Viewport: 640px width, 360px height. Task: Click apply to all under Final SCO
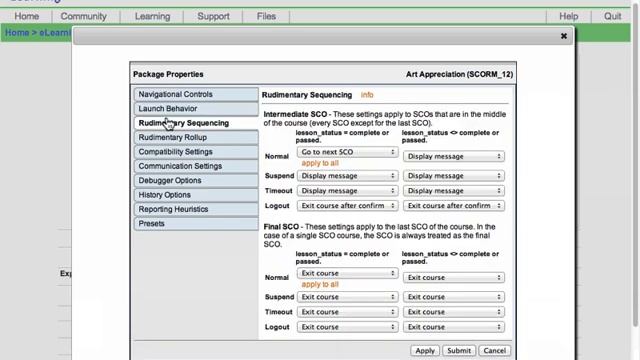click(320, 284)
